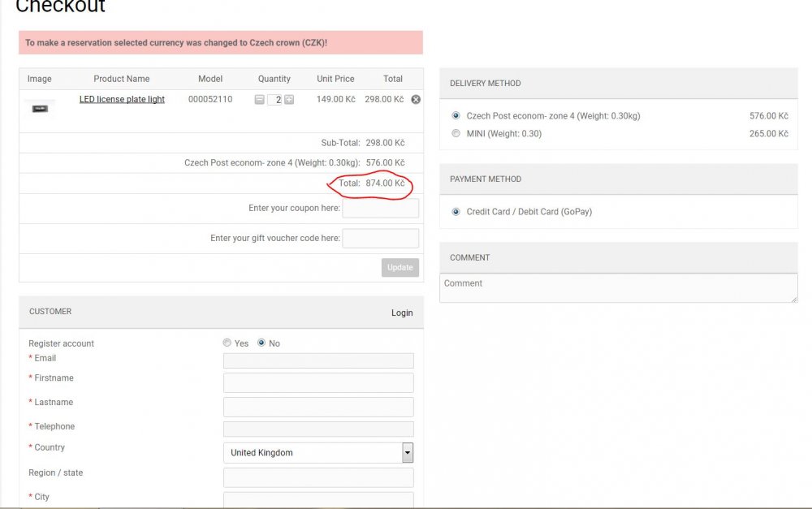Select MINI delivery method

tap(456, 133)
